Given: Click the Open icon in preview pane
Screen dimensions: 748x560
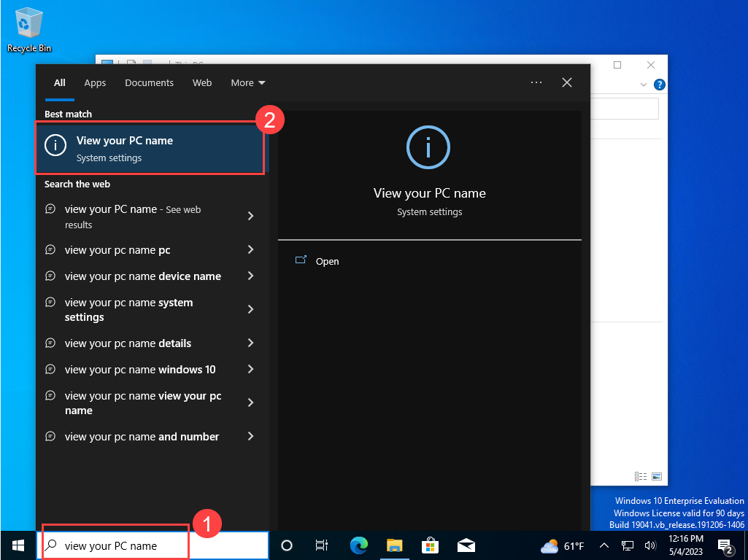Looking at the screenshot, I should 301,260.
